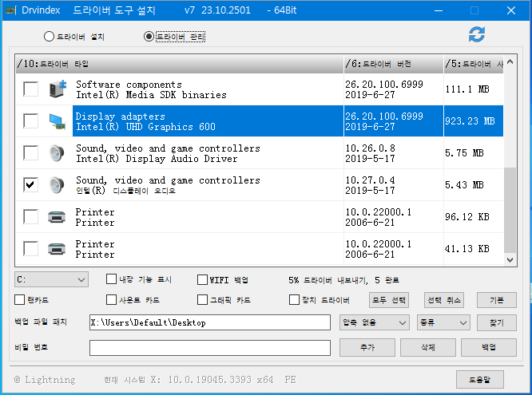
Task: Tick the 그래픽 카드 checkbox
Action: click(x=202, y=300)
